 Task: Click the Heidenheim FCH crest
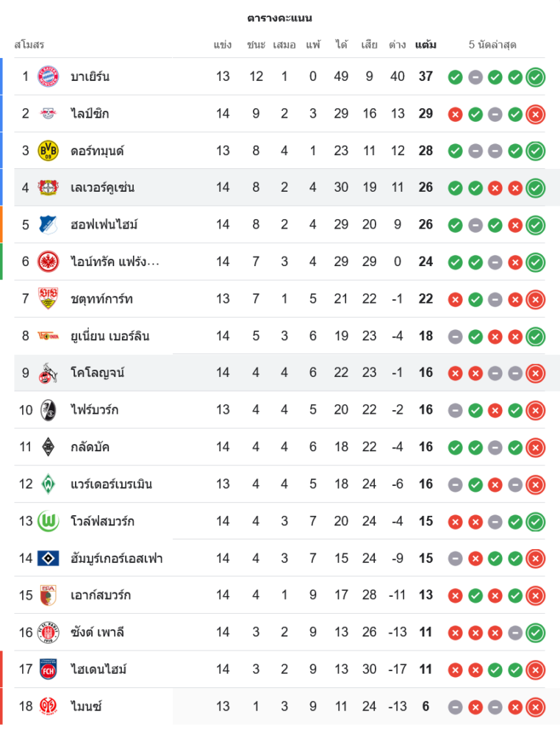click(x=49, y=670)
